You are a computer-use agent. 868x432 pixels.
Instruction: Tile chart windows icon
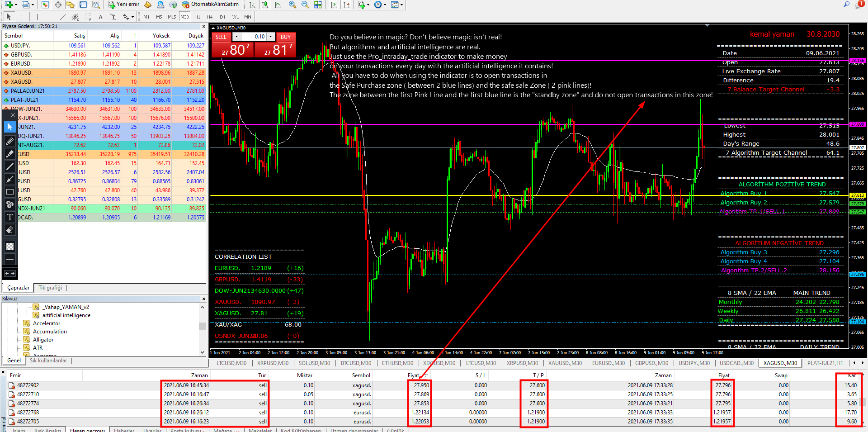coord(318,5)
